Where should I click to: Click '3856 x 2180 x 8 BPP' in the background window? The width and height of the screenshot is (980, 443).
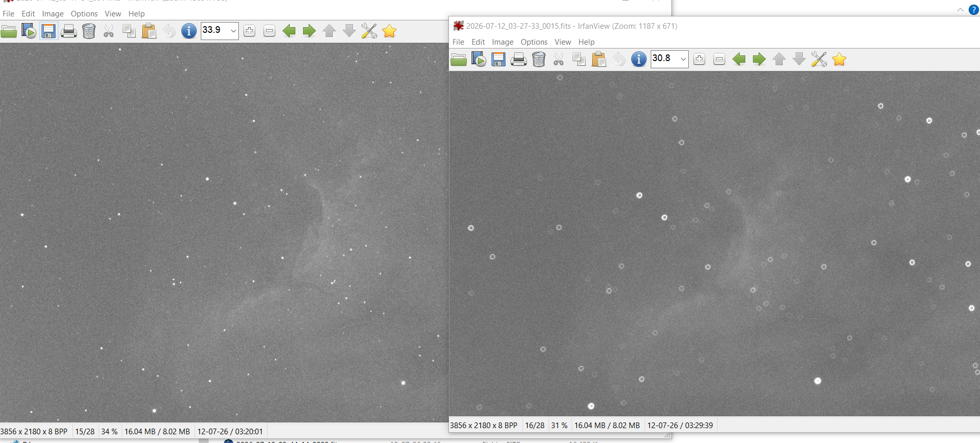pos(34,432)
